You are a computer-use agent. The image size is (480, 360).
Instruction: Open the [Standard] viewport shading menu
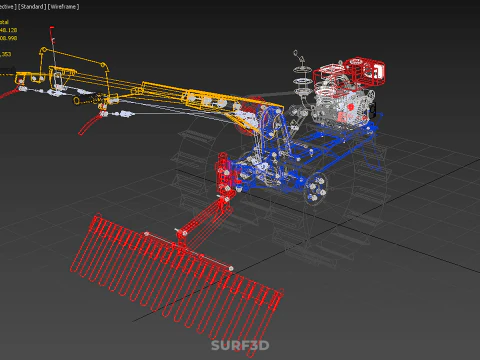(x=32, y=7)
